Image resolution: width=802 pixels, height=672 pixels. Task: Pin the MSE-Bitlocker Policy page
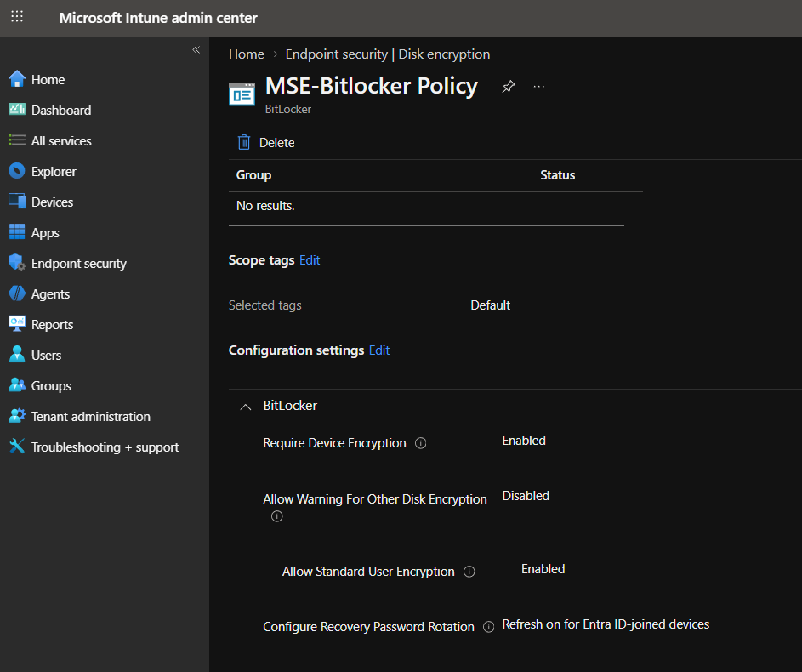pyautogui.click(x=508, y=86)
